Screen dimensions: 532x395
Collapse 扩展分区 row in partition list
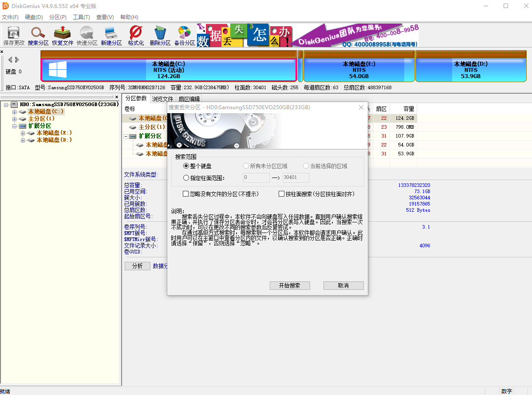(126, 136)
